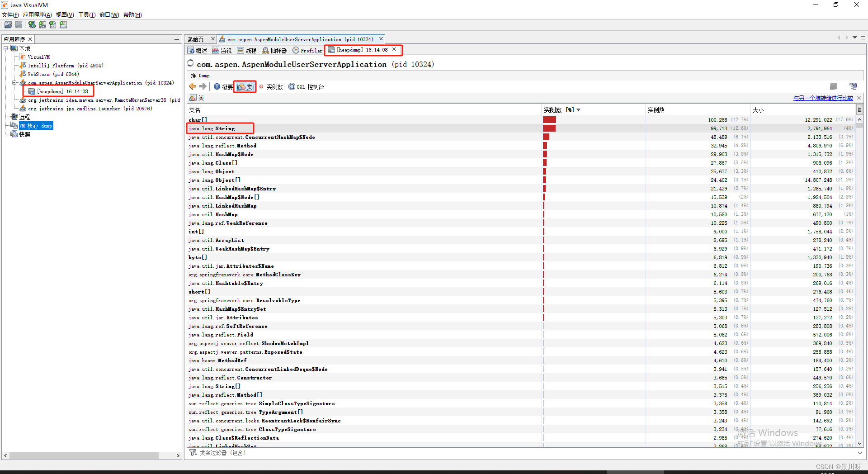Screen dimensions: 868x474
Task: Click the 类名 column header
Action: tap(364, 110)
